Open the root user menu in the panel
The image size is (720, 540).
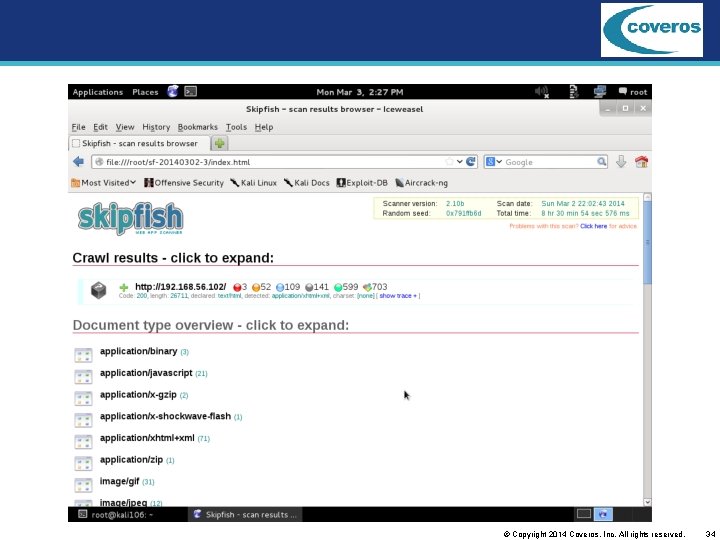tap(633, 92)
